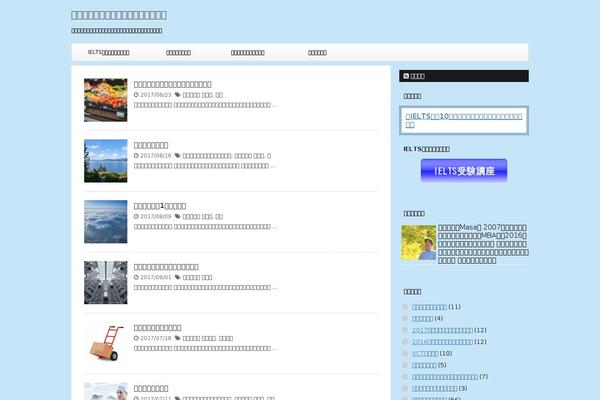Click the profile photo with yellow foliage

pyautogui.click(x=419, y=243)
